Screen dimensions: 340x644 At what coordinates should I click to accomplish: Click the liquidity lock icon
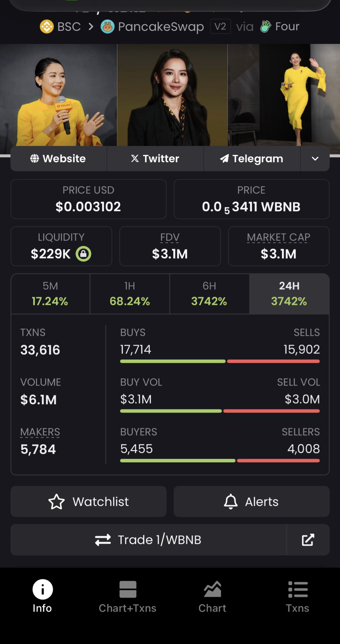click(x=83, y=254)
